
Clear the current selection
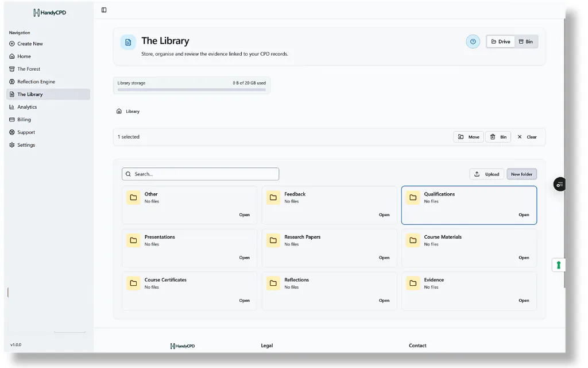click(527, 137)
